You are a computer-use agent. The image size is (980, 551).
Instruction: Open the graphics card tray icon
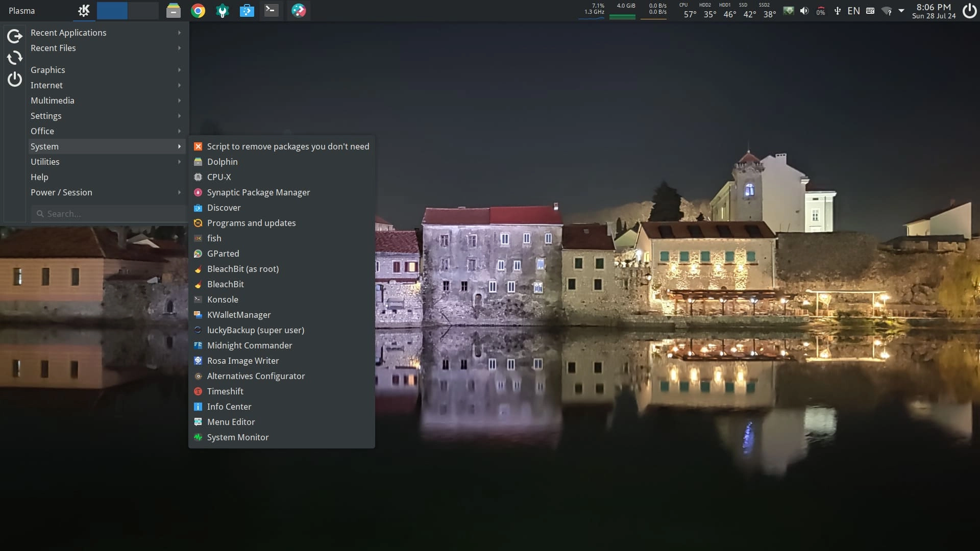click(x=789, y=11)
